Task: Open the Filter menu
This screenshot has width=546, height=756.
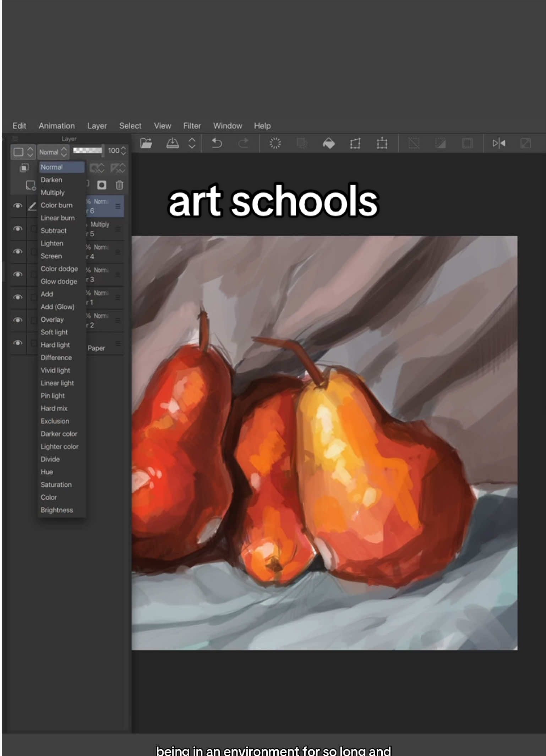Action: click(192, 126)
